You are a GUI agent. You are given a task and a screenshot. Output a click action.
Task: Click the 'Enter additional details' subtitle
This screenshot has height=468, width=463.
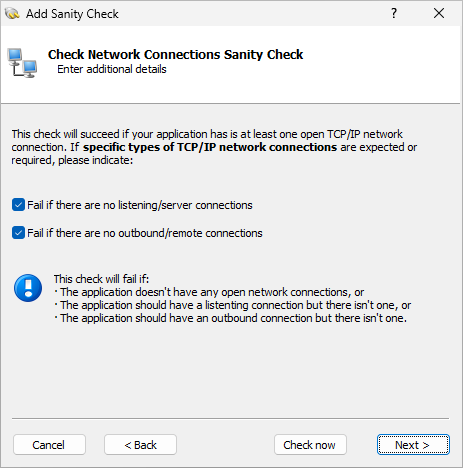tap(112, 69)
